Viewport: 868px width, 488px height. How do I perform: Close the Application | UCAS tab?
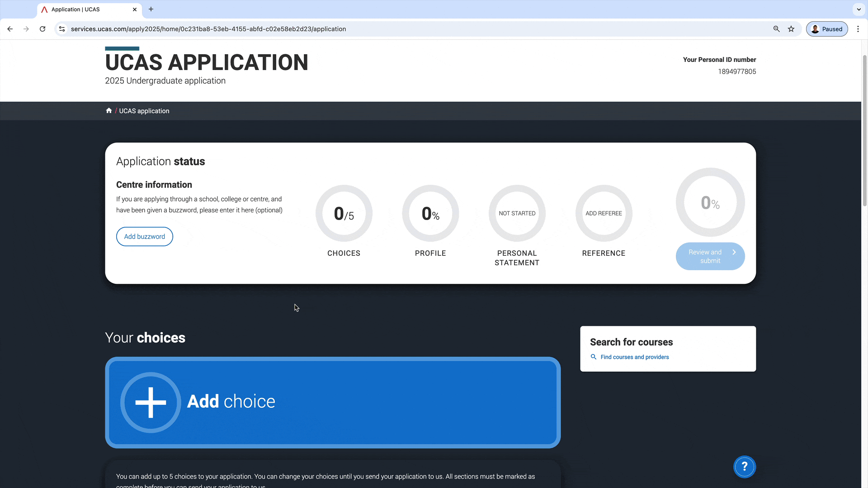click(x=135, y=9)
